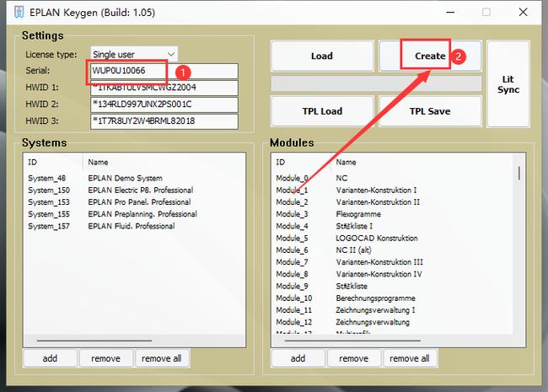Select Module_2 Varianten-Konstruktion II row
Image resolution: width=548 pixels, height=392 pixels.
392,202
